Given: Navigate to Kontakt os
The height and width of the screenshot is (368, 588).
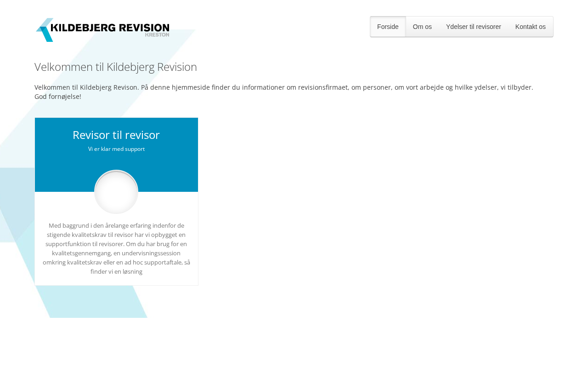Looking at the screenshot, I should tap(531, 27).
